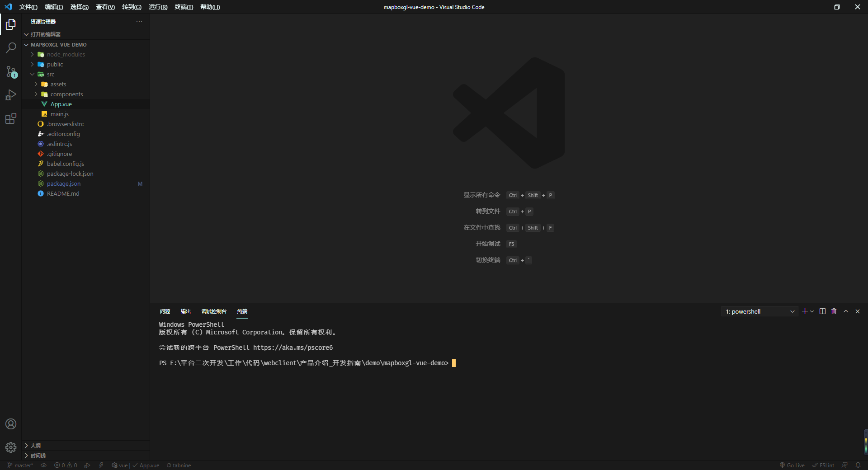Open the File menu
Image resolution: width=868 pixels, height=470 pixels.
[28, 7]
